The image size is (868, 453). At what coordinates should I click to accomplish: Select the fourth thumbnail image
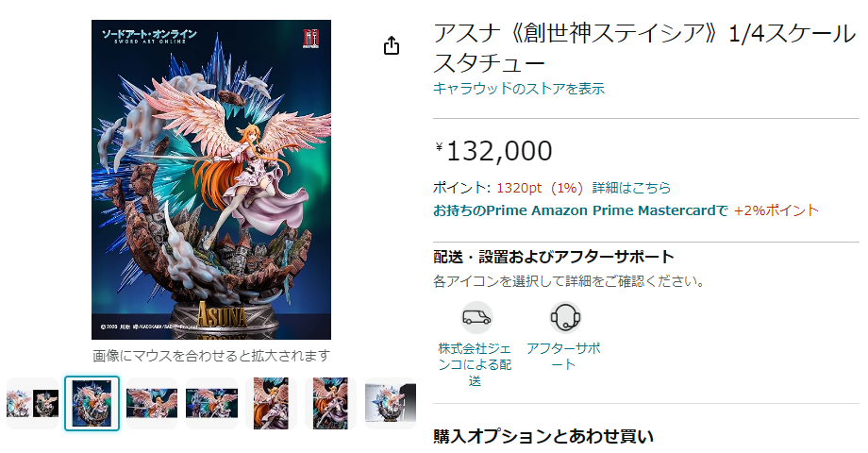(211, 403)
